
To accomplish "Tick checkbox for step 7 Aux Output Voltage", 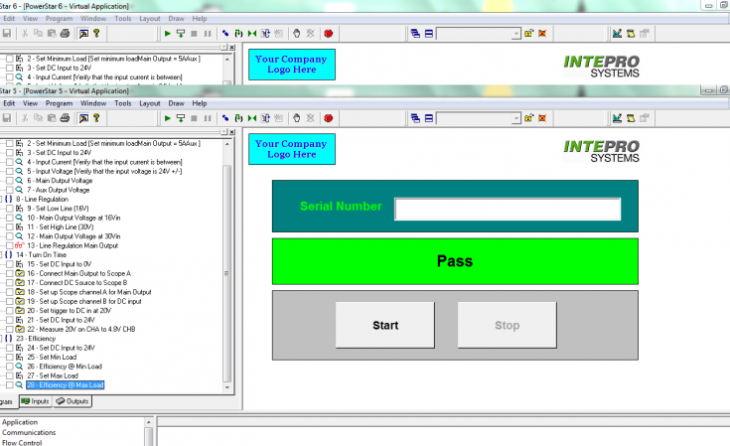I will [x=9, y=190].
